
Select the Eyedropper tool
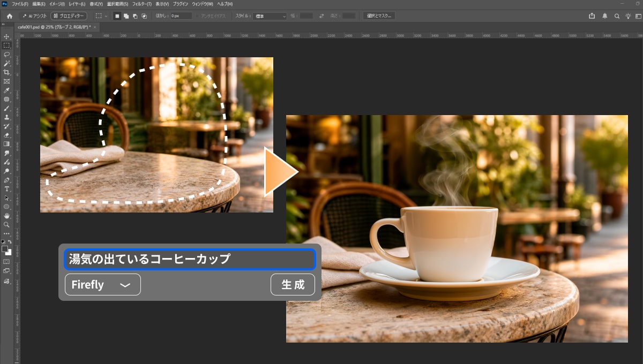[x=7, y=90]
